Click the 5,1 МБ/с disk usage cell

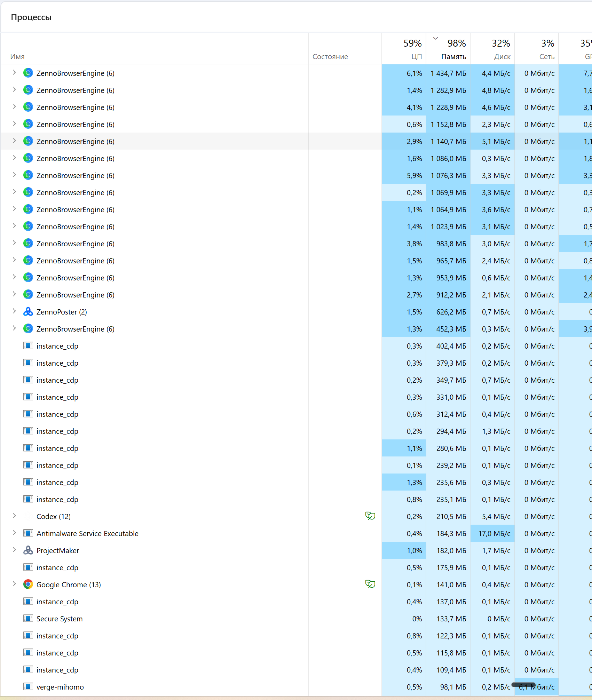(x=492, y=142)
